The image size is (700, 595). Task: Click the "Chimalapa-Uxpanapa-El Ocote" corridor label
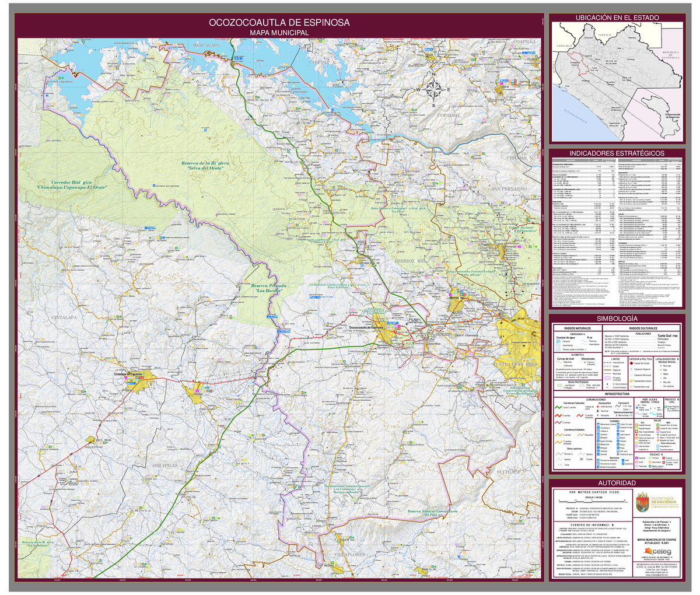[x=71, y=187]
